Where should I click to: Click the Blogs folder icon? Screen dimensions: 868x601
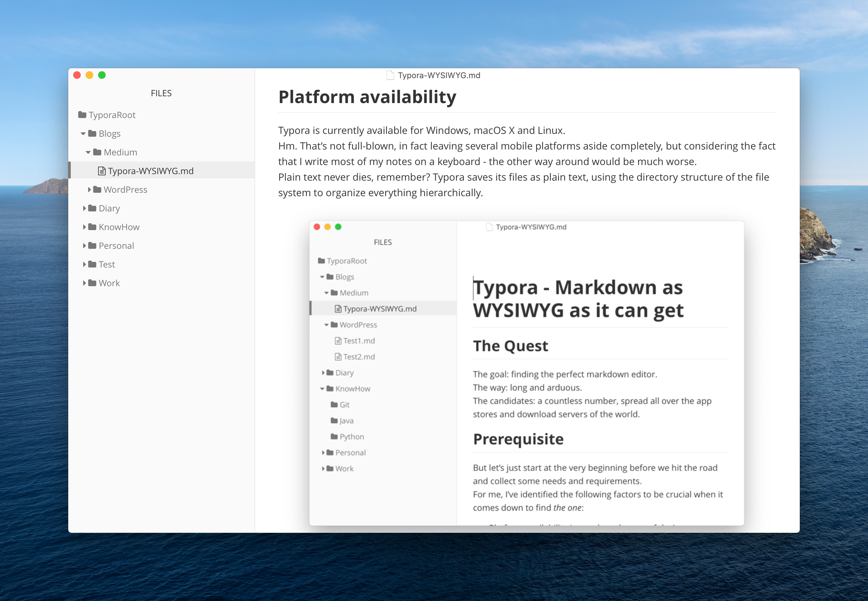click(x=92, y=134)
